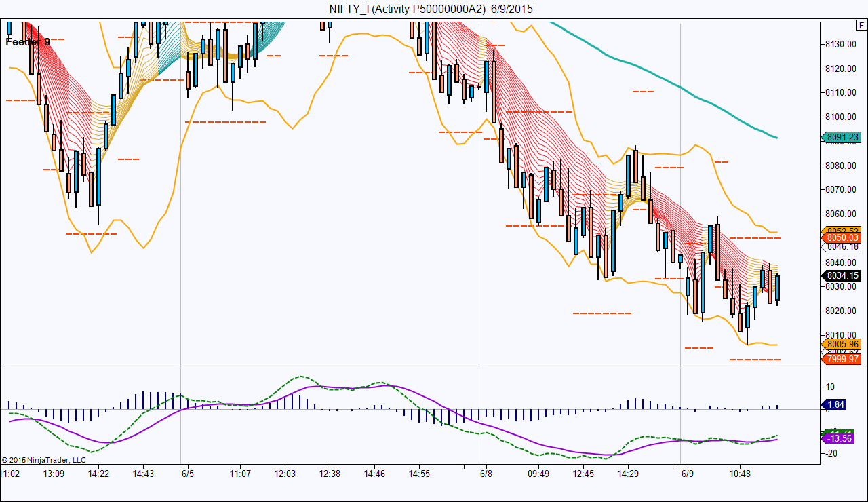Click the red 8050.03 price marker
The height and width of the screenshot is (502, 868).
point(841,237)
